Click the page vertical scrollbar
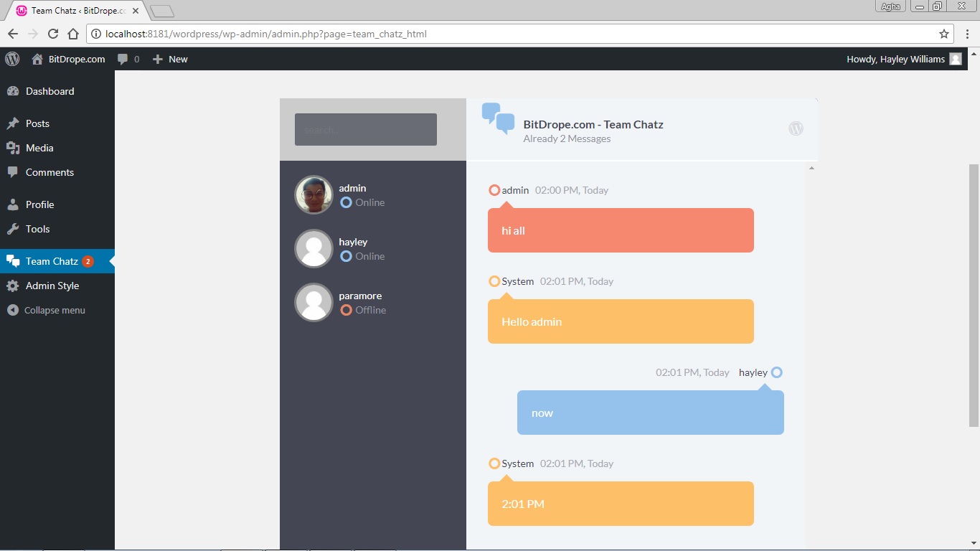This screenshot has width=980, height=551. pos(974,294)
